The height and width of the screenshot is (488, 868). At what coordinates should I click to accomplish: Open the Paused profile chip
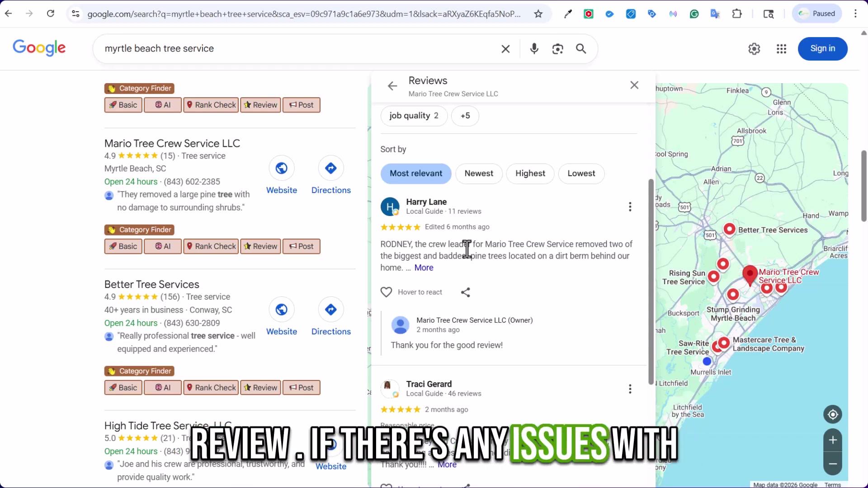(x=817, y=14)
